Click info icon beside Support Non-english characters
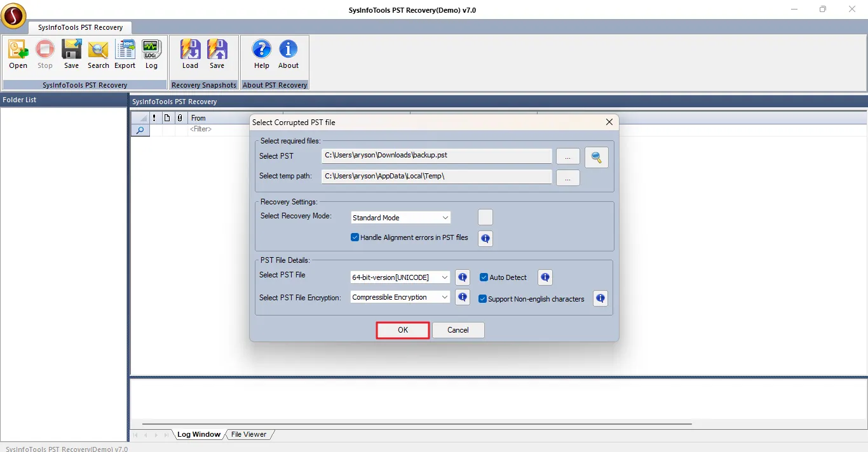868x452 pixels. (600, 298)
